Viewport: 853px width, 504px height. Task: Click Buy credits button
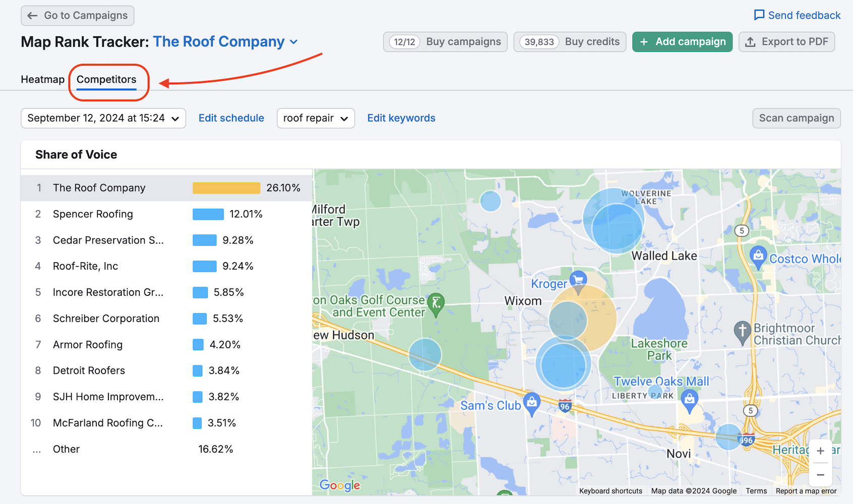[x=570, y=42]
